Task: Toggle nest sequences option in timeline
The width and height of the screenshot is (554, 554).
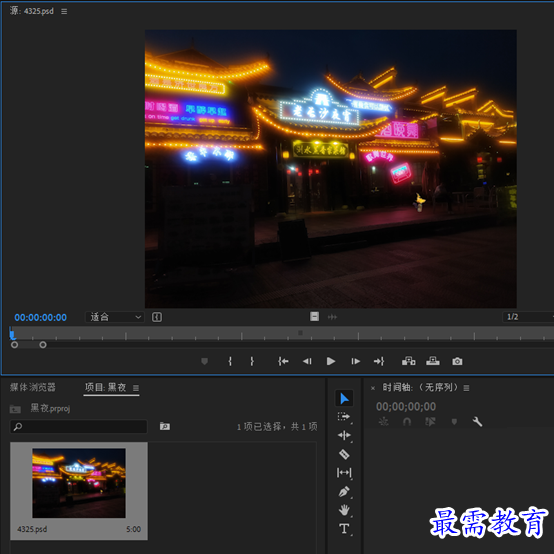Action: 384,421
